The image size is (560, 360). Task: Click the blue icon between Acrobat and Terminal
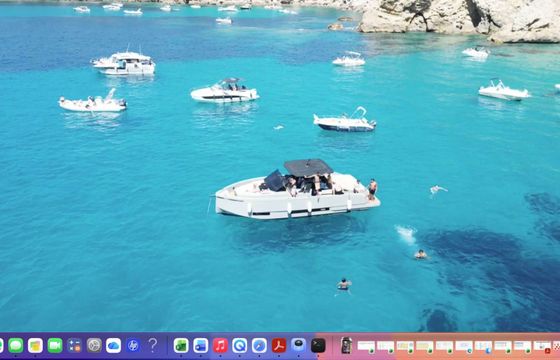click(298, 346)
